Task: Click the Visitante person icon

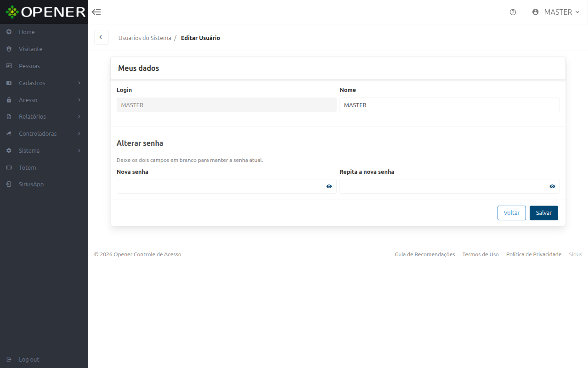Action: [x=9, y=49]
